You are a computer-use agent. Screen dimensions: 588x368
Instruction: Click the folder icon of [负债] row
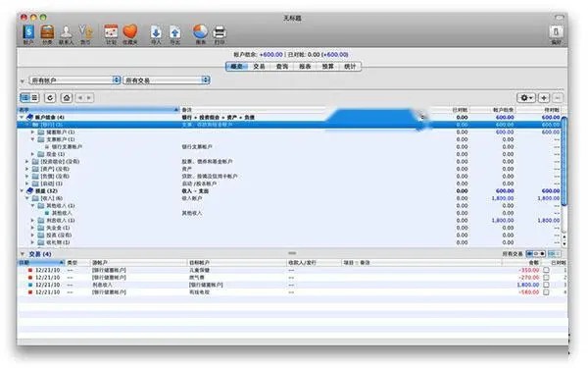coord(35,176)
